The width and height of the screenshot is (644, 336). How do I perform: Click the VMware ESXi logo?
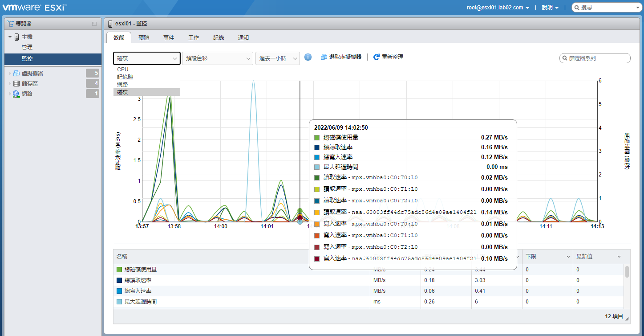(35, 7)
